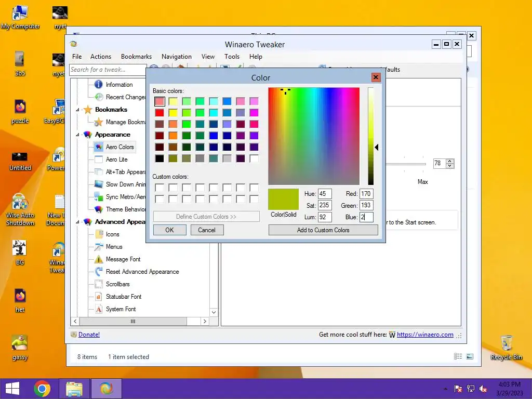
Task: Collapse the Advanced Appearance tree node
Action: [x=77, y=222]
